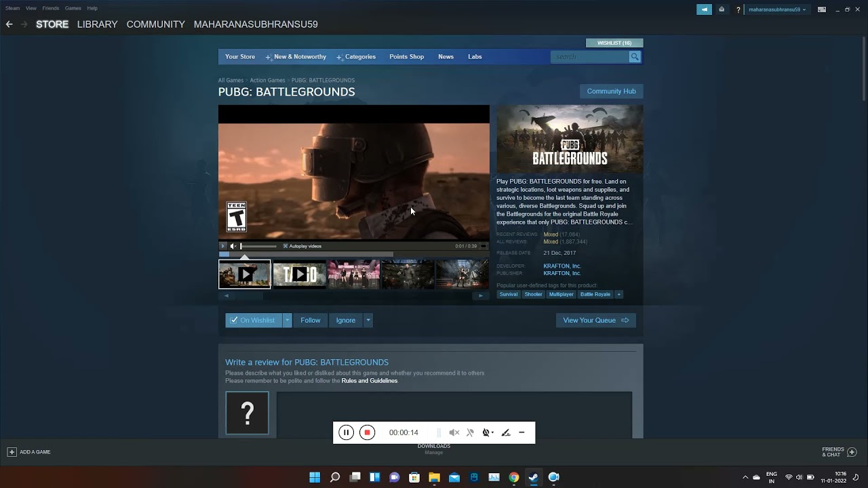
Task: Open File Explorer from taskbar
Action: 434,477
